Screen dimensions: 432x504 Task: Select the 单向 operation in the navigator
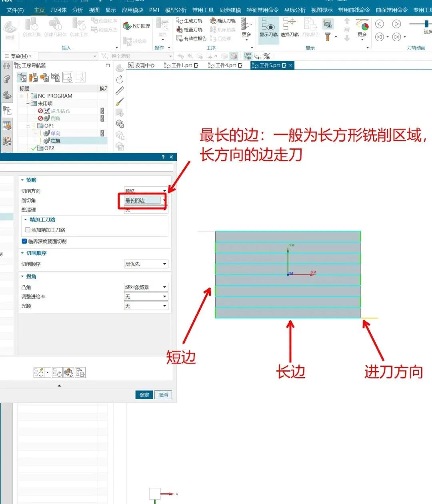pyautogui.click(x=56, y=133)
